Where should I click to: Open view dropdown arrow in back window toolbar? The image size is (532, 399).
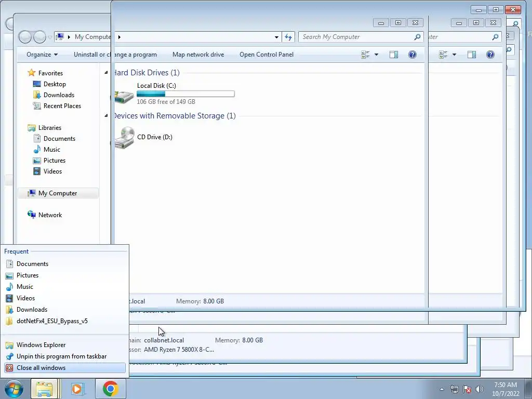(454, 55)
